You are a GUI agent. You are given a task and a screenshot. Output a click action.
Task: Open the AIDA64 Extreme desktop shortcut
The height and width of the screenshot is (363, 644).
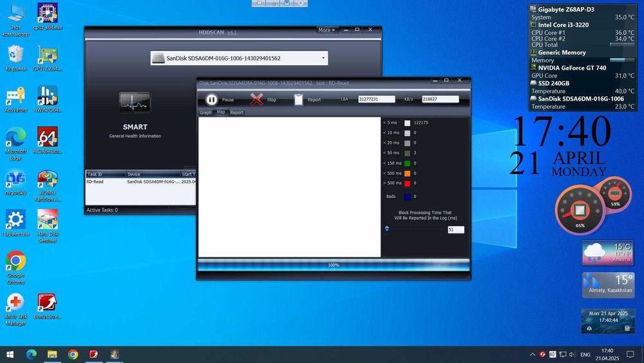pyautogui.click(x=48, y=141)
